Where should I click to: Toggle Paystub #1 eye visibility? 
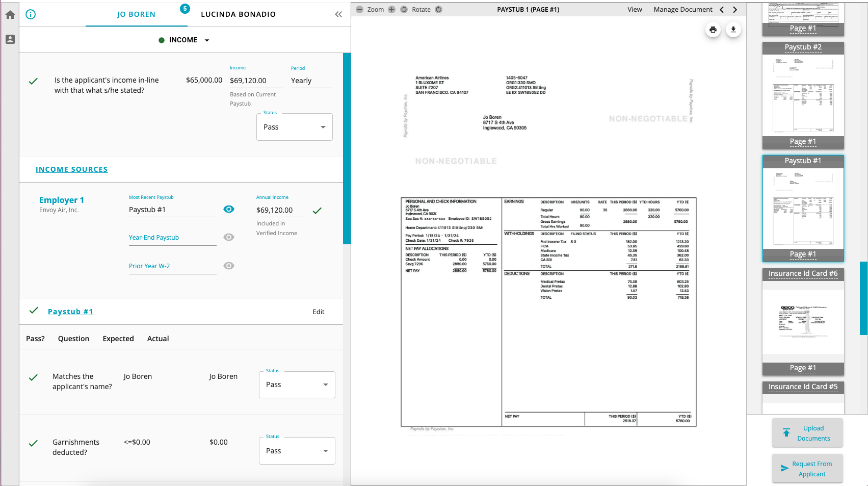229,209
